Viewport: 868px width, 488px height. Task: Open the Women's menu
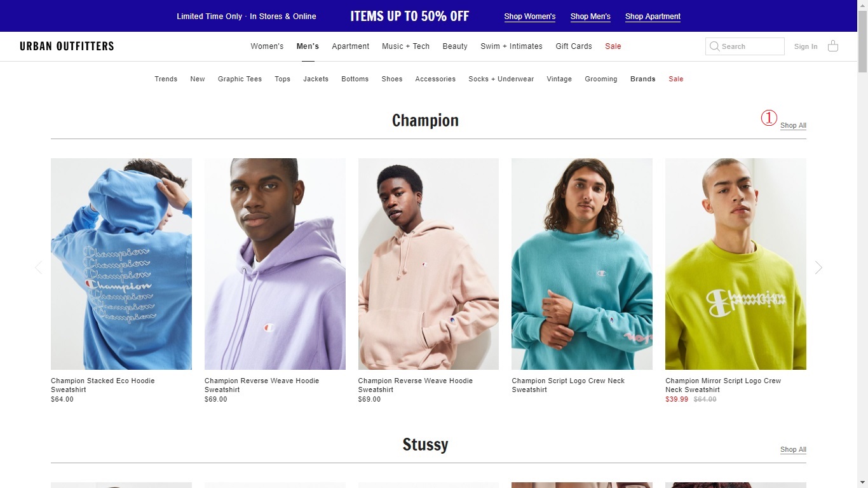(x=267, y=46)
